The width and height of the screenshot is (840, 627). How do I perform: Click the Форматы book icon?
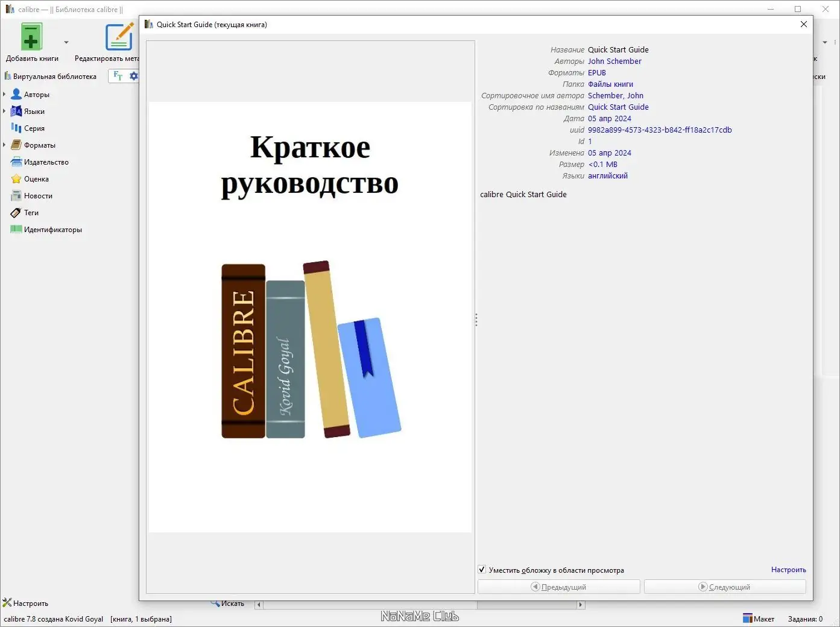click(x=16, y=145)
